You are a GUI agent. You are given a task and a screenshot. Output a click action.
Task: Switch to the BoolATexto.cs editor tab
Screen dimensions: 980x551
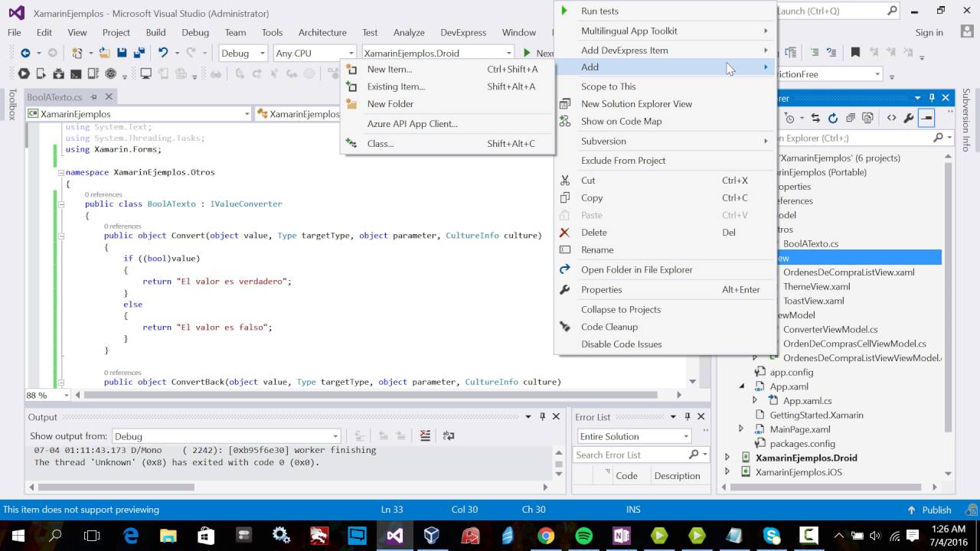click(54, 97)
